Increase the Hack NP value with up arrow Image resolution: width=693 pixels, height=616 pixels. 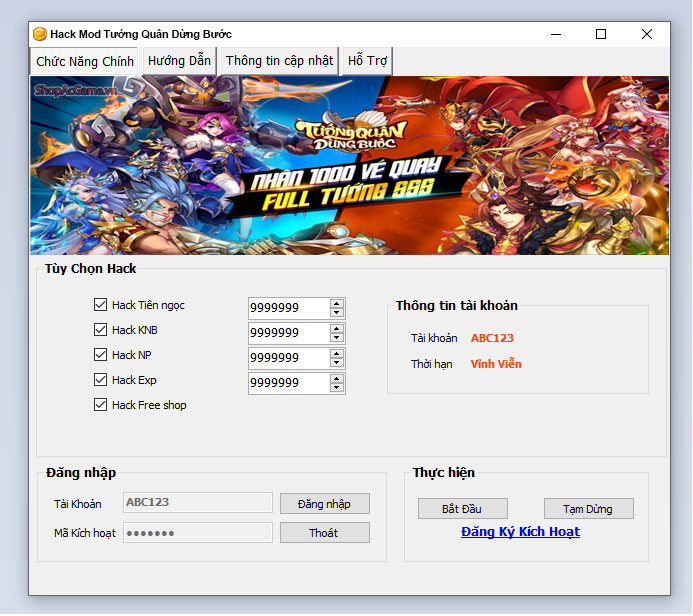tap(337, 354)
